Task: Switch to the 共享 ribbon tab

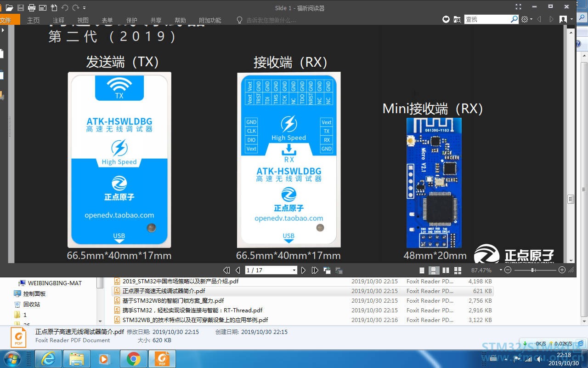Action: pos(156,20)
